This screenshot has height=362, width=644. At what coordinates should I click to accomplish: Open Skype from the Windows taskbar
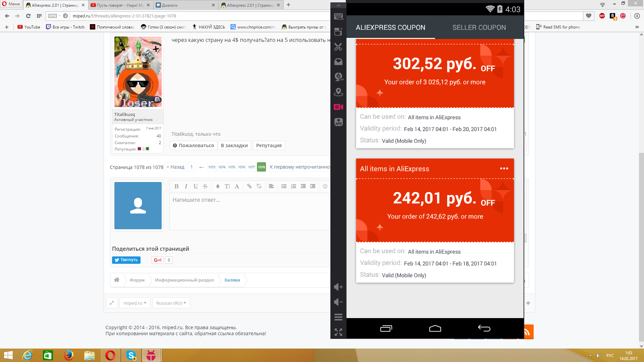pos(131,355)
